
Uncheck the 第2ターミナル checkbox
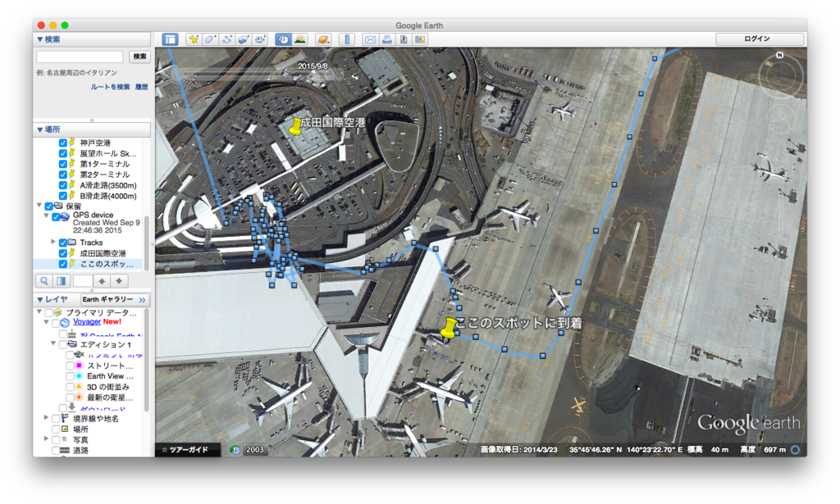tap(62, 175)
